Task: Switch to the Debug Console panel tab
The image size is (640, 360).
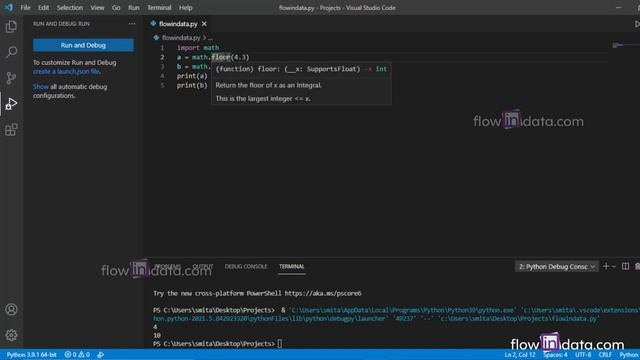Action: 246,266
